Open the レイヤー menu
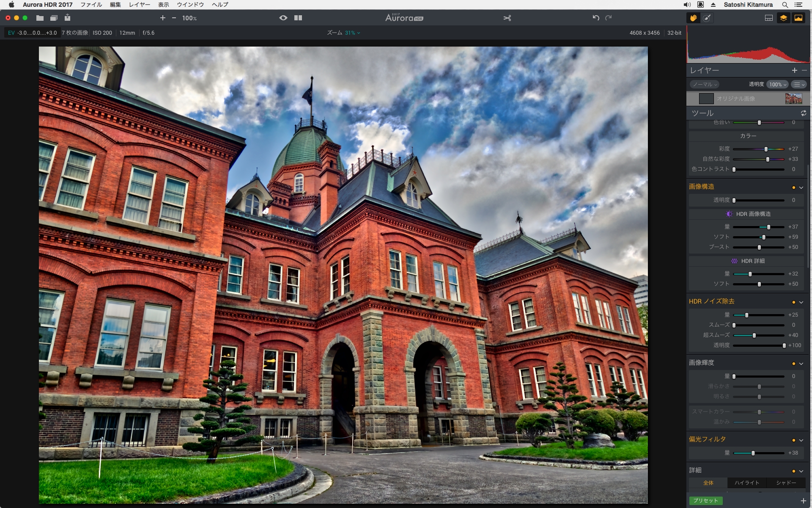This screenshot has height=508, width=812. pos(139,5)
